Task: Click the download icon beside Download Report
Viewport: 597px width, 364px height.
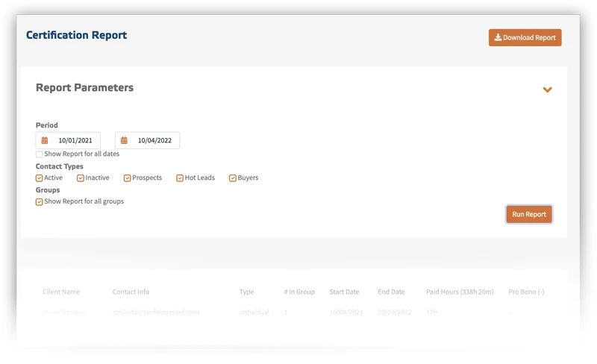Action: (498, 37)
